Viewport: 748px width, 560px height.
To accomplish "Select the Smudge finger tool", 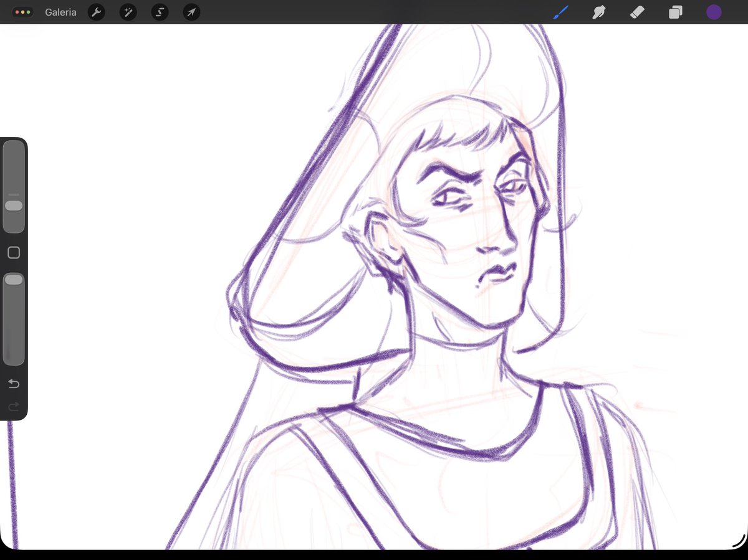I will (599, 12).
